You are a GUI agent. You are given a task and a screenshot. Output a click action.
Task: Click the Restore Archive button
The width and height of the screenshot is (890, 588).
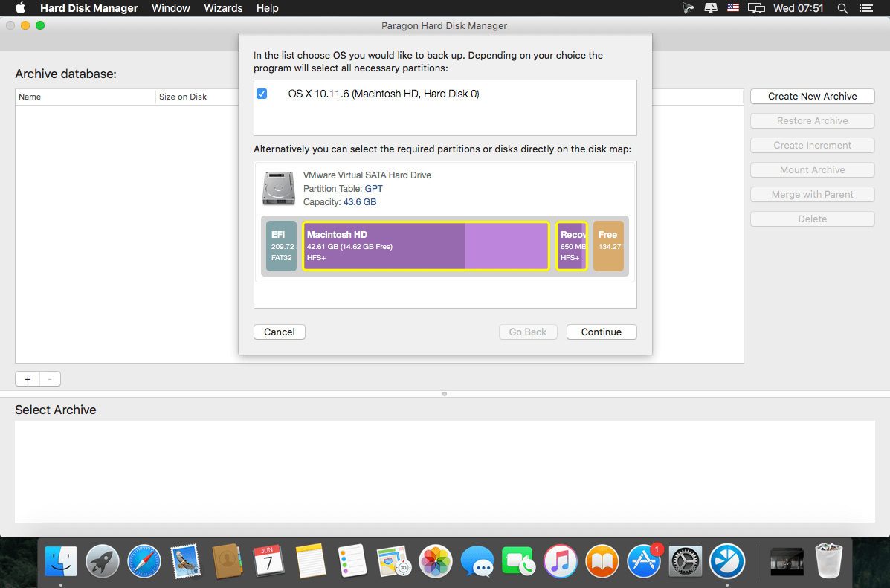(x=812, y=121)
